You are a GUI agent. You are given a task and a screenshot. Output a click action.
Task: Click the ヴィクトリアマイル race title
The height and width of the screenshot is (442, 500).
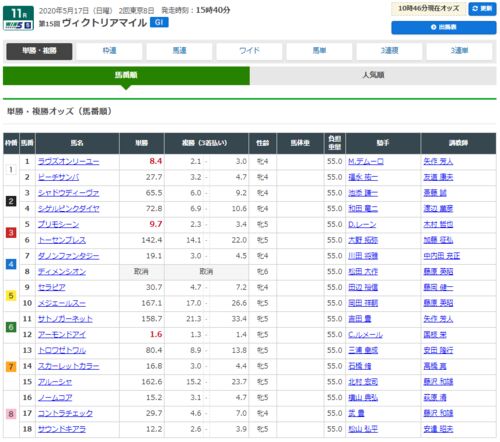tap(104, 23)
